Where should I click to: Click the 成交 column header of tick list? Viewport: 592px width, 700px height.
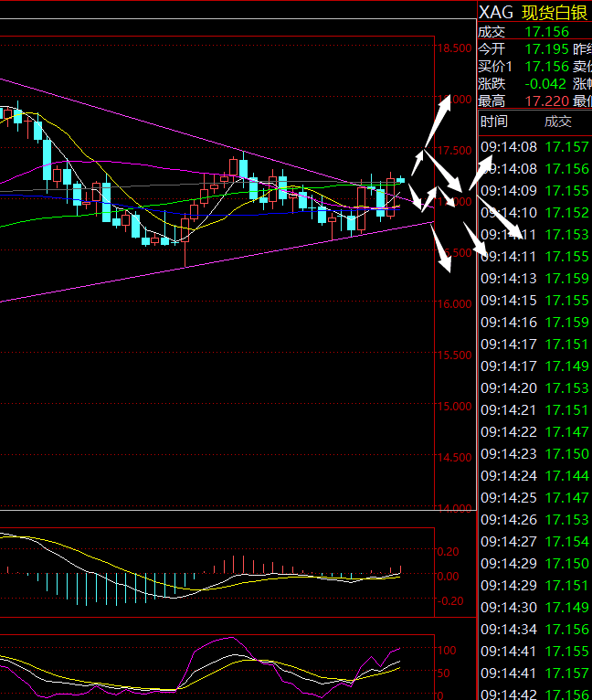click(x=558, y=122)
